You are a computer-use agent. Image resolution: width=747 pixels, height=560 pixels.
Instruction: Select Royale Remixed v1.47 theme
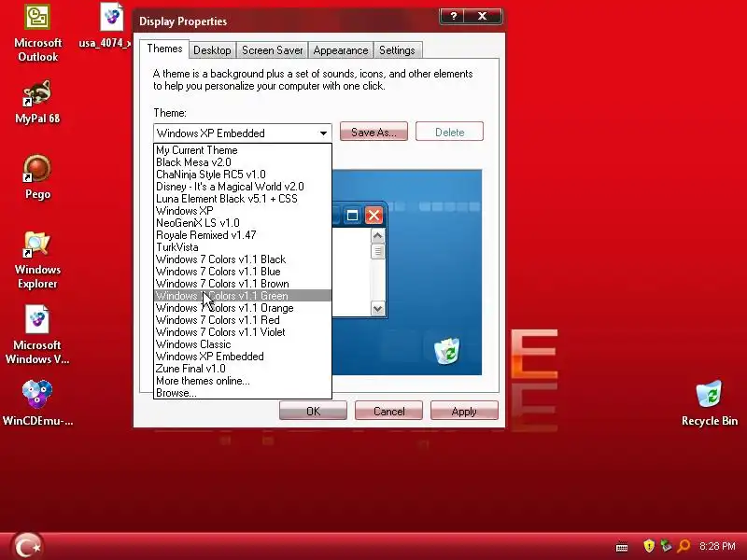coord(243,235)
